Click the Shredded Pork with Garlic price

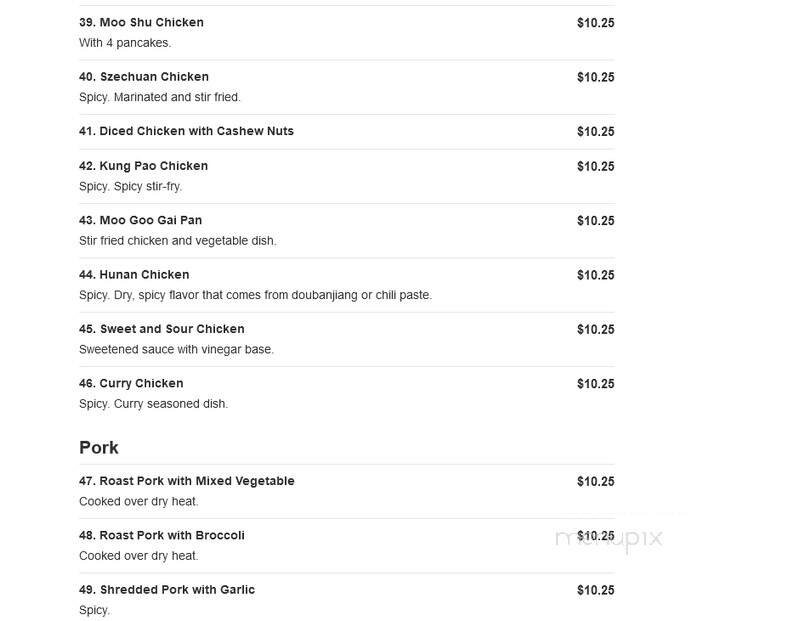pyautogui.click(x=595, y=590)
